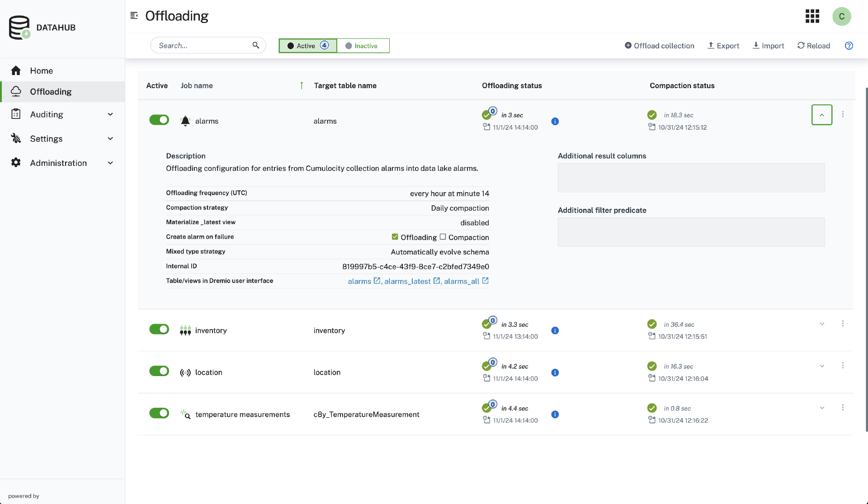Toggle off the location offloading job

click(159, 371)
